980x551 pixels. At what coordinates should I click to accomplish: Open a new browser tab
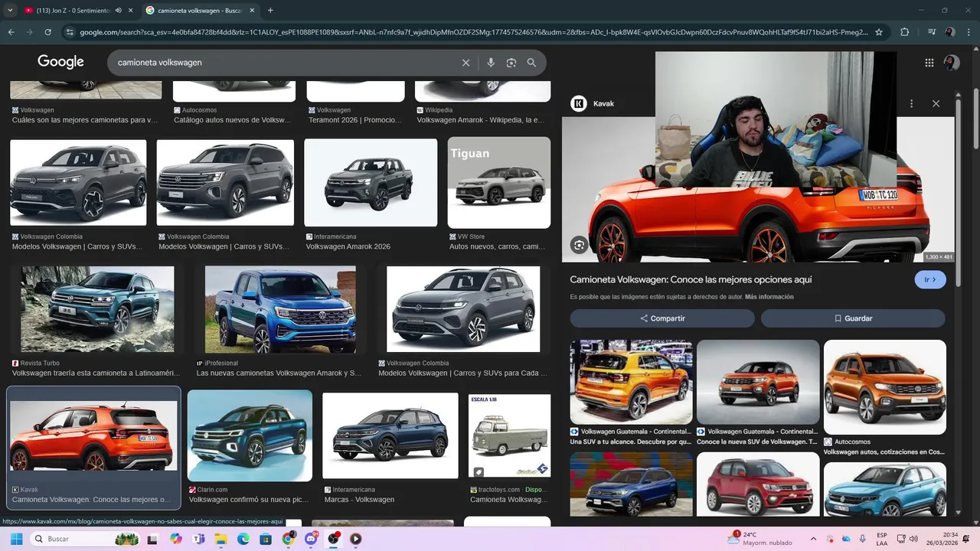click(x=270, y=11)
